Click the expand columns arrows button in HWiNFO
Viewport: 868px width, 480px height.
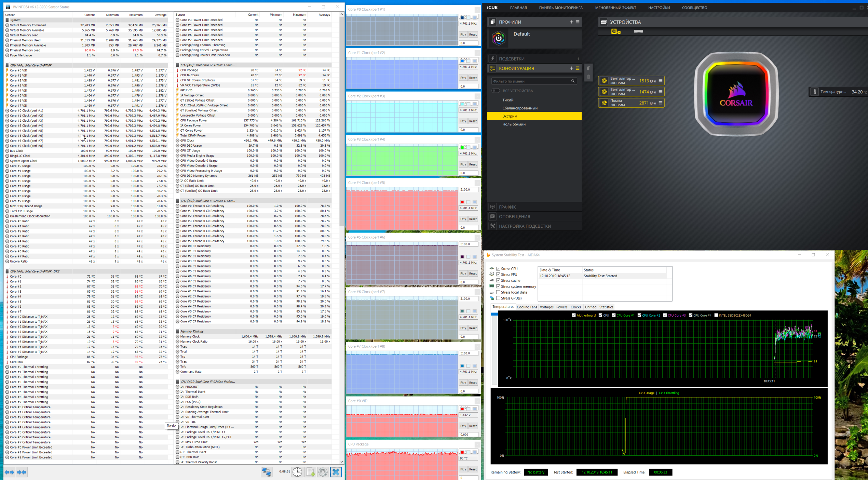tap(9, 472)
